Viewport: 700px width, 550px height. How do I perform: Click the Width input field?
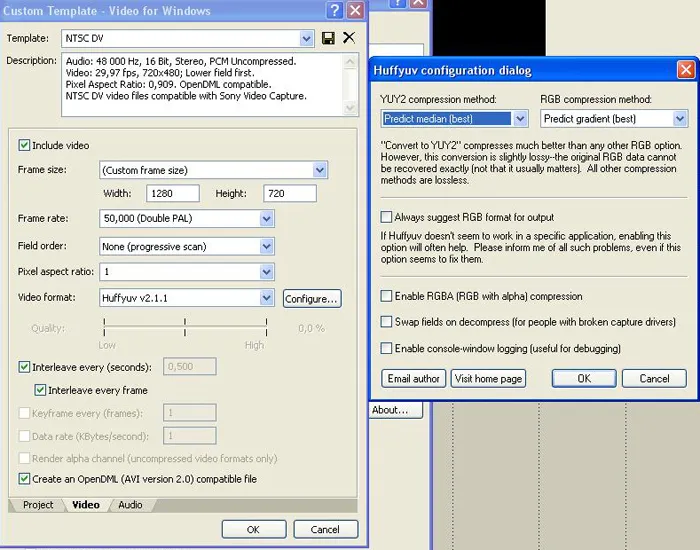(173, 194)
